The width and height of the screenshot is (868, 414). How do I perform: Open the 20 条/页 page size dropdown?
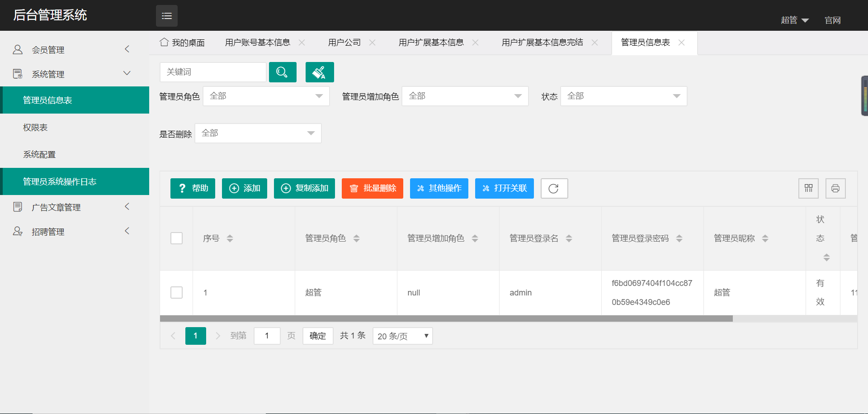(x=402, y=336)
